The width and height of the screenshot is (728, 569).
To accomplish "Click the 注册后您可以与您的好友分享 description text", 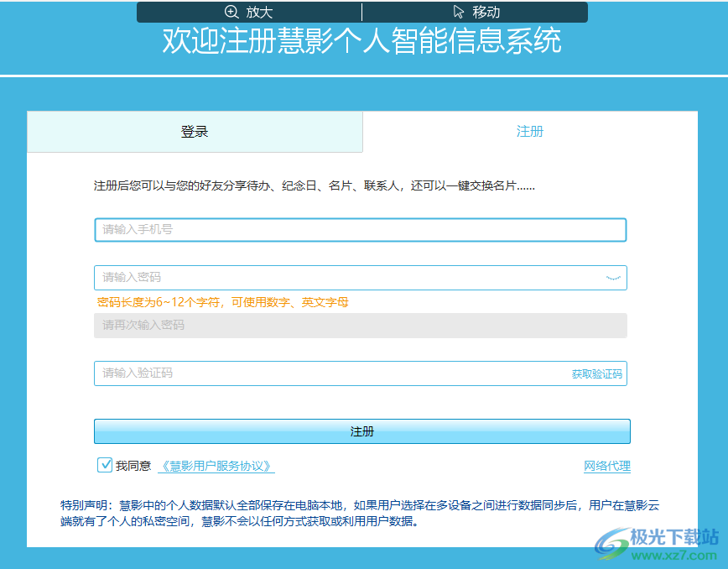I will pos(315,185).
